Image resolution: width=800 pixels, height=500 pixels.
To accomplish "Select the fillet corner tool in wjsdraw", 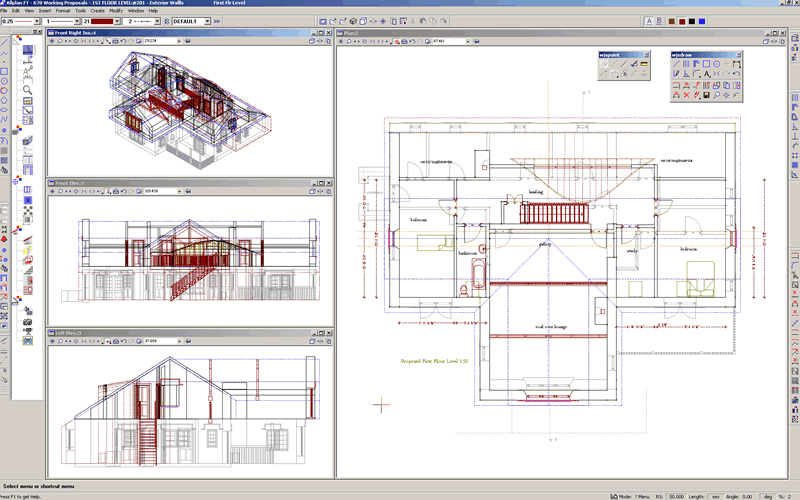I will tap(696, 73).
